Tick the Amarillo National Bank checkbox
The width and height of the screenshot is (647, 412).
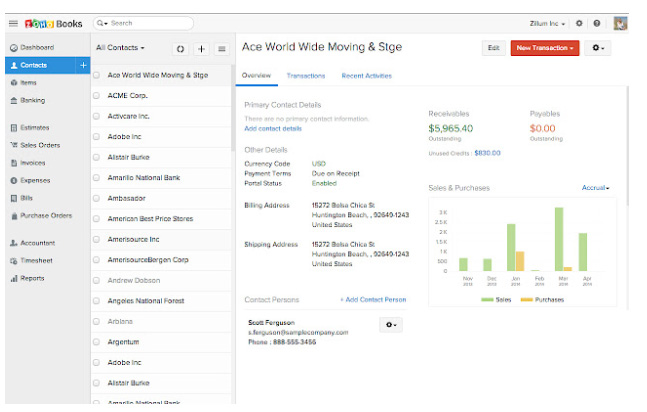coord(97,178)
